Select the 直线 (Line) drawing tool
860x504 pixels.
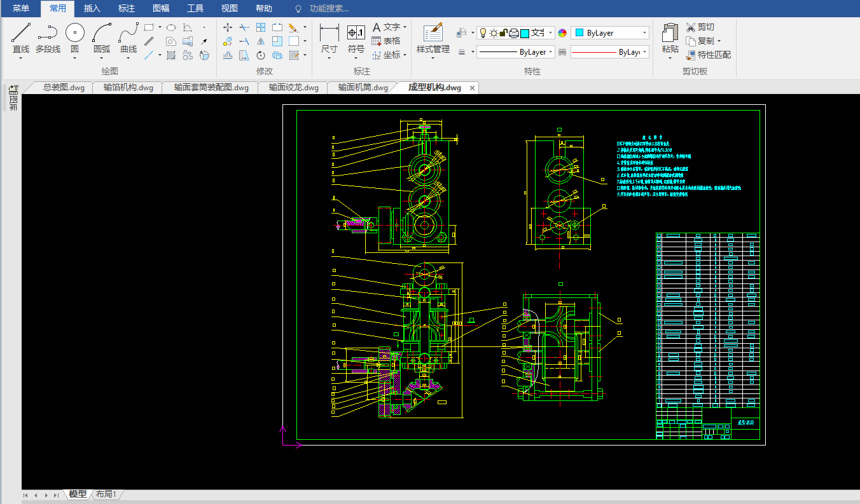coord(21,33)
